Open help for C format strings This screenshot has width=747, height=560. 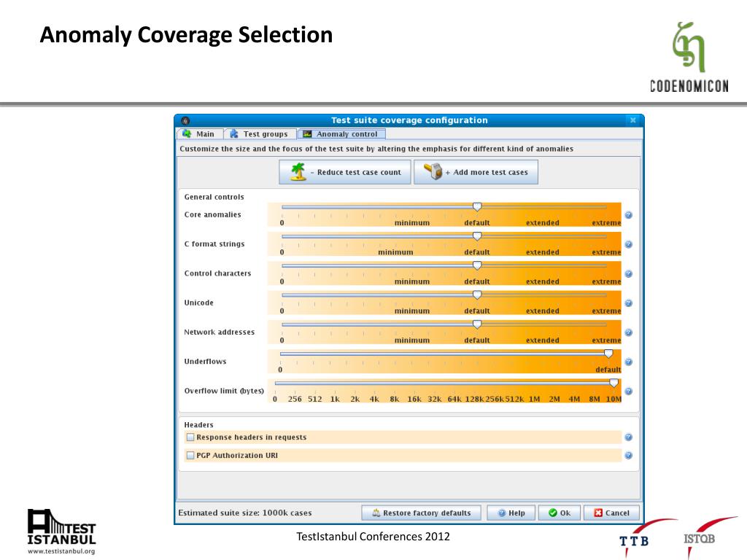[x=628, y=244]
